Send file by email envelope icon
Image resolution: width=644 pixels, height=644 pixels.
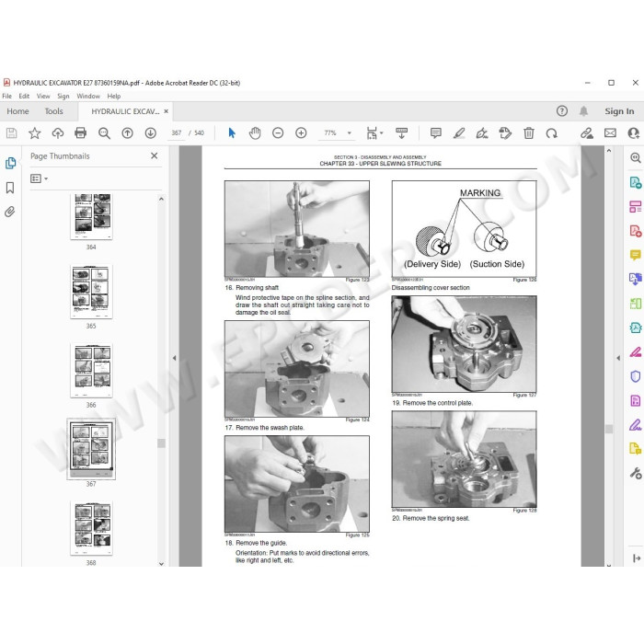[x=610, y=132]
